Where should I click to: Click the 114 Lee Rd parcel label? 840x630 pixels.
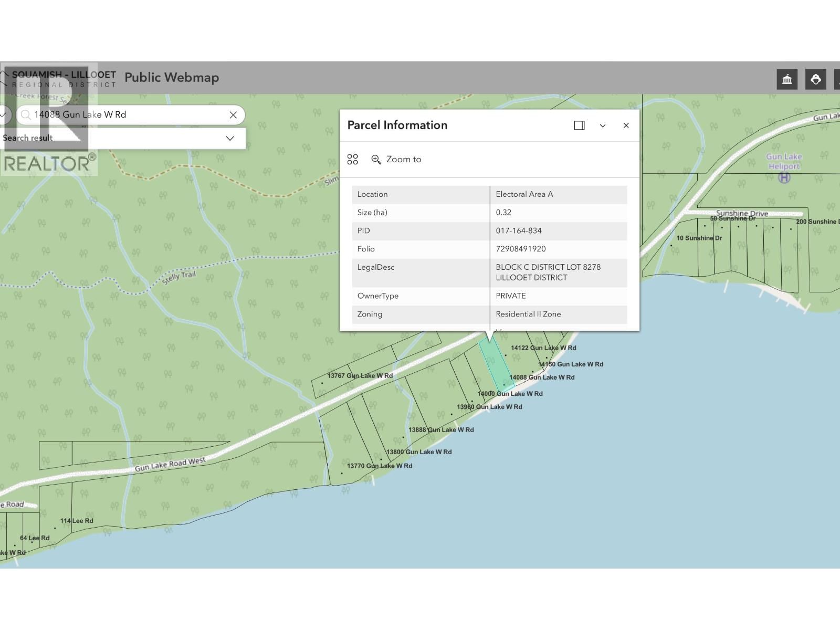click(x=77, y=521)
